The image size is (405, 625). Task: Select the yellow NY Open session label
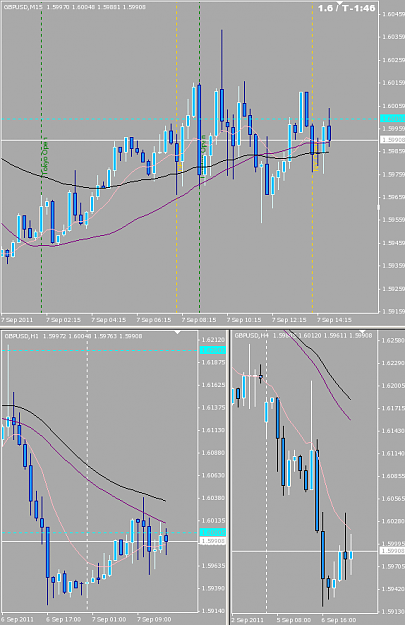[316, 157]
